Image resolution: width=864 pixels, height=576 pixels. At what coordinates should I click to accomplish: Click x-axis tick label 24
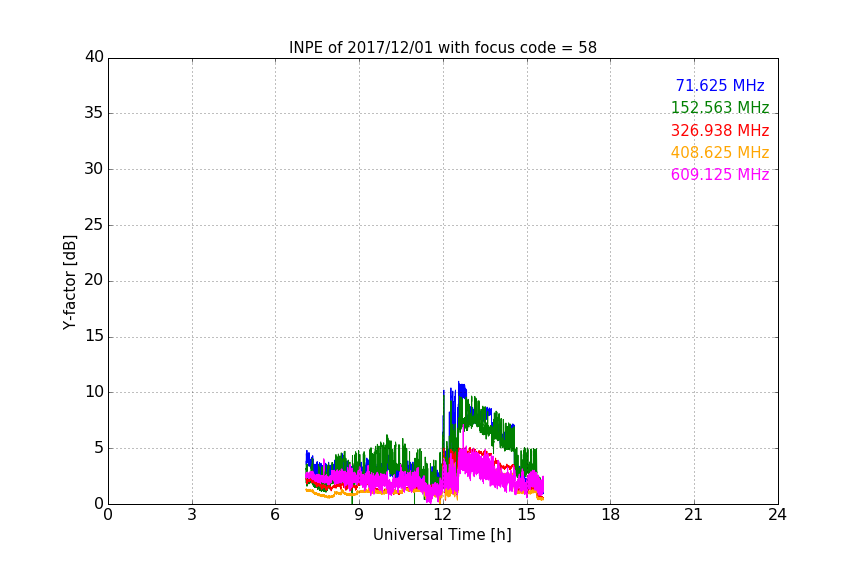(x=778, y=515)
